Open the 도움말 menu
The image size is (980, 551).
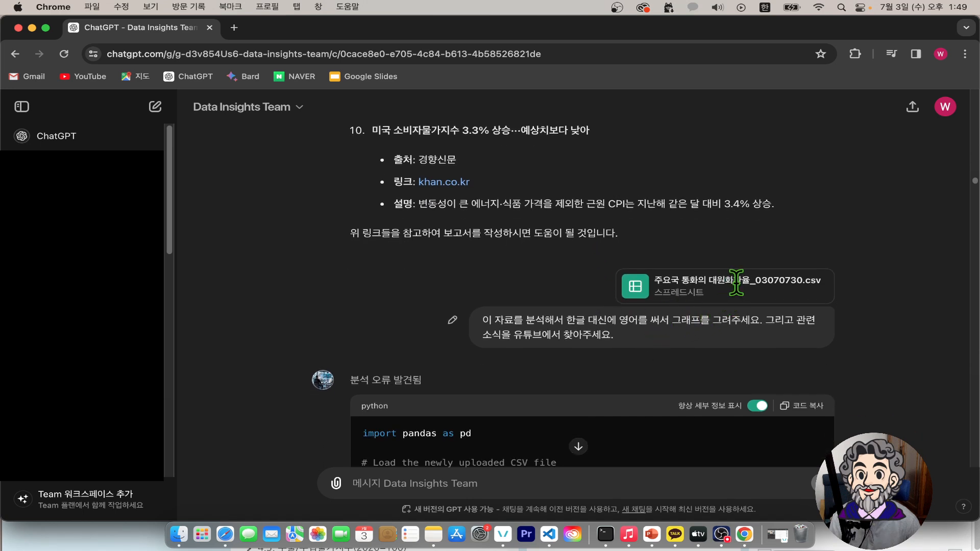(x=348, y=7)
